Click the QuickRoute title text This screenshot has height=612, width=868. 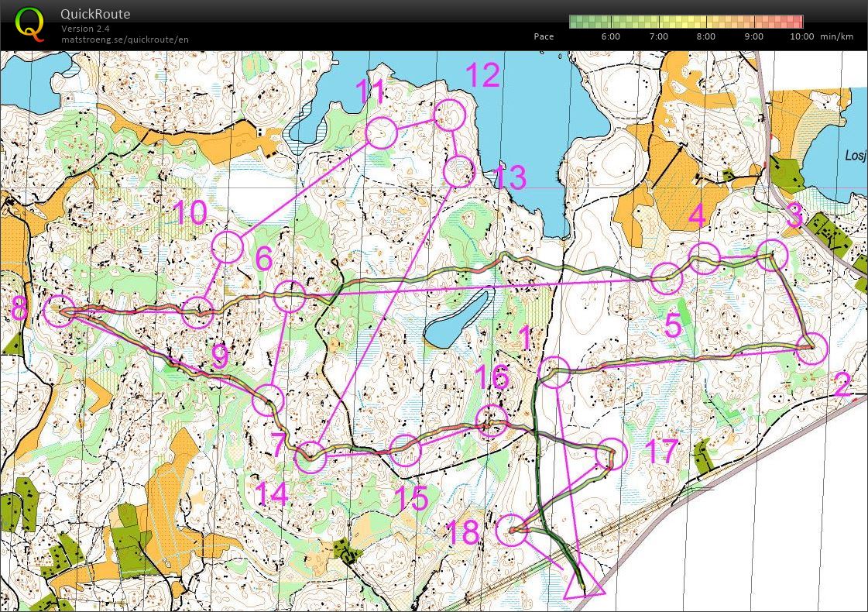[95, 14]
